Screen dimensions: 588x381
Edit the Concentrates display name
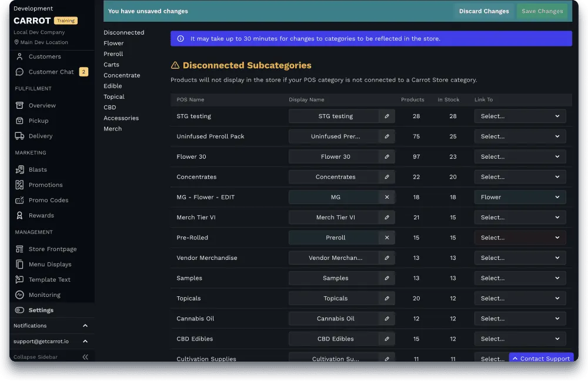pyautogui.click(x=387, y=177)
